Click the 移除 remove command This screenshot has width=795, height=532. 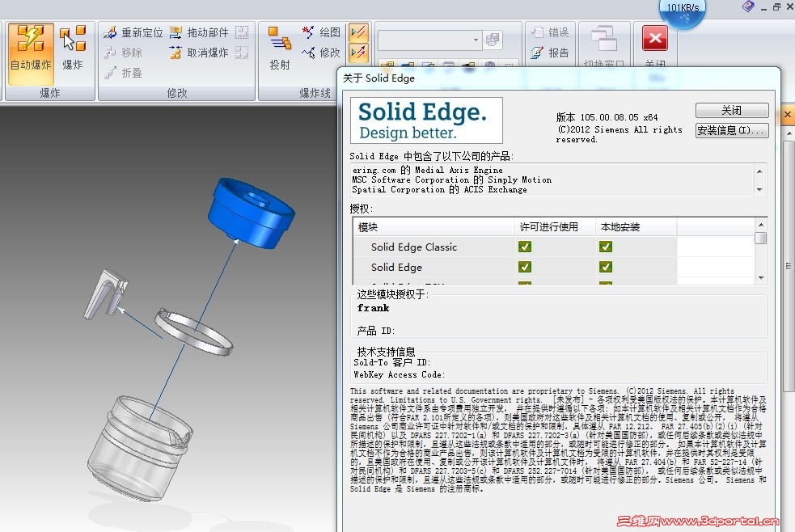(123, 53)
